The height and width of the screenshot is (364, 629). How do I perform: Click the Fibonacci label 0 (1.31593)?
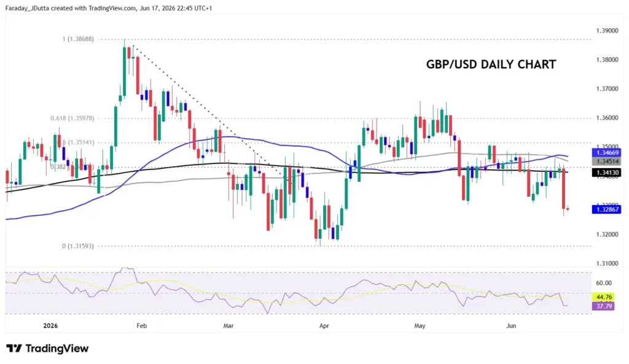78,246
